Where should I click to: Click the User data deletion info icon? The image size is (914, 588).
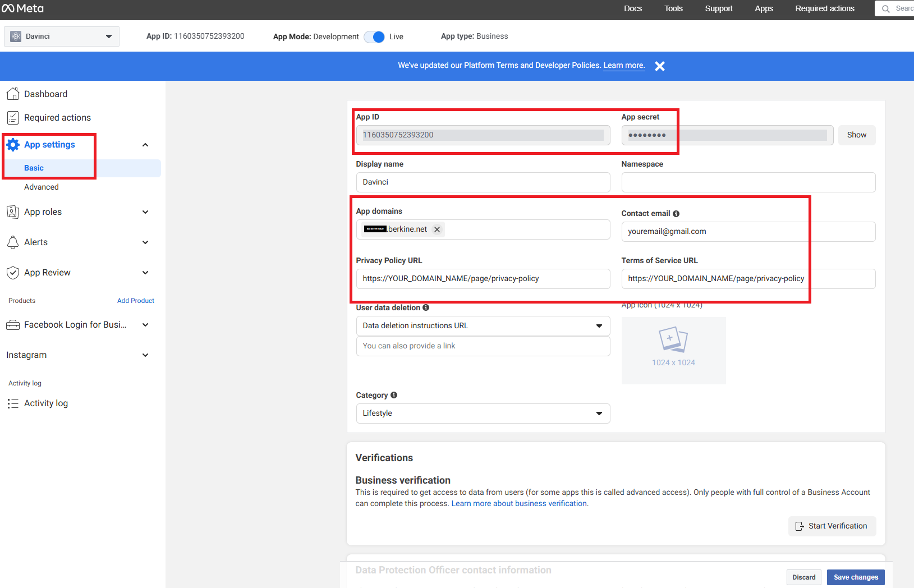(426, 307)
